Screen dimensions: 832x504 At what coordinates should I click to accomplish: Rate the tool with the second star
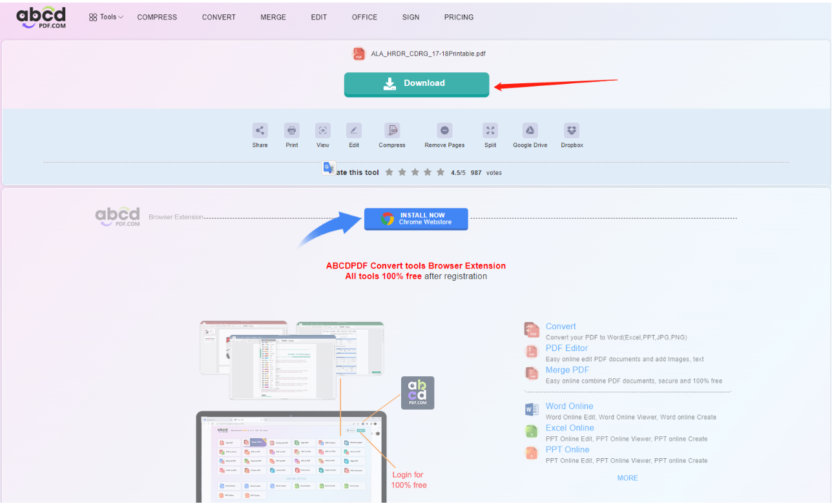[402, 172]
